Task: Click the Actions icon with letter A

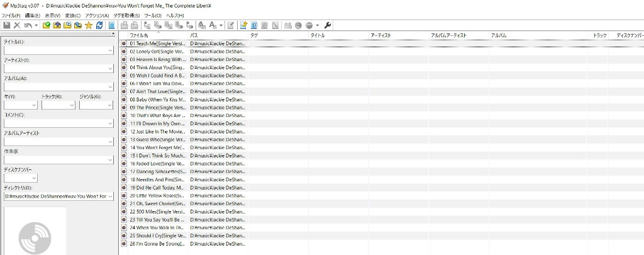Action: tap(202, 25)
